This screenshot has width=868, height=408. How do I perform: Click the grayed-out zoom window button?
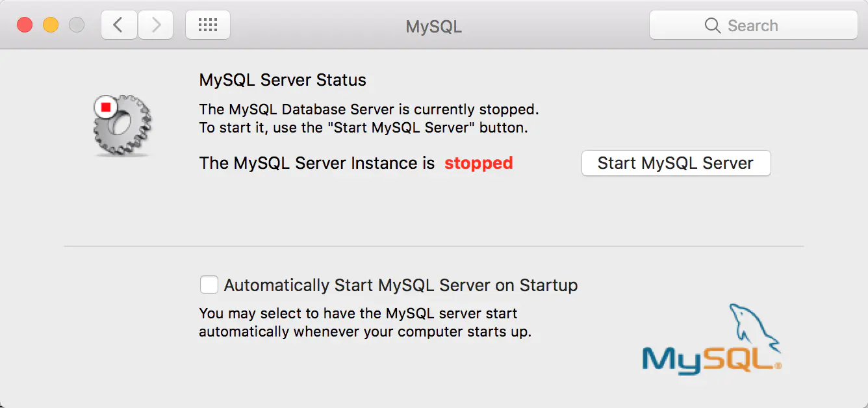pyautogui.click(x=77, y=25)
